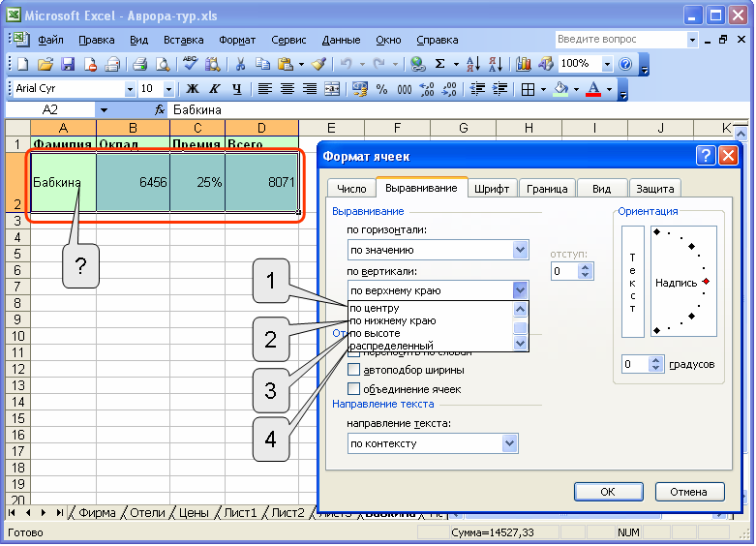Sort ascending with the A-Z icon
The height and width of the screenshot is (546, 756).
[473, 64]
